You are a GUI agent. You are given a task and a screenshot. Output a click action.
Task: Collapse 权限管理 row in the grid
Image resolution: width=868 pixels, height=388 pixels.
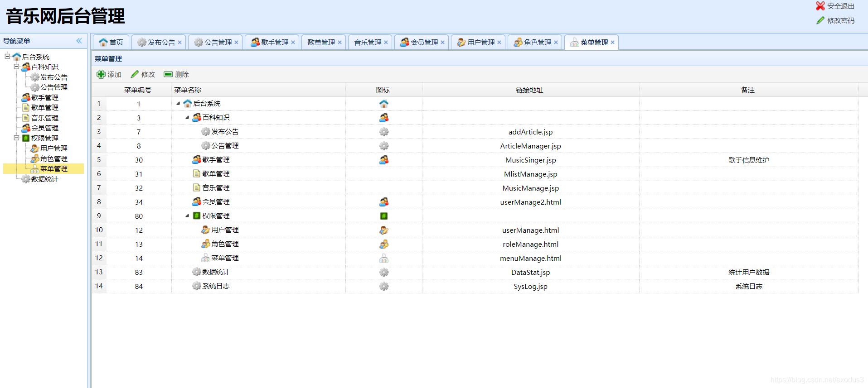(x=187, y=216)
